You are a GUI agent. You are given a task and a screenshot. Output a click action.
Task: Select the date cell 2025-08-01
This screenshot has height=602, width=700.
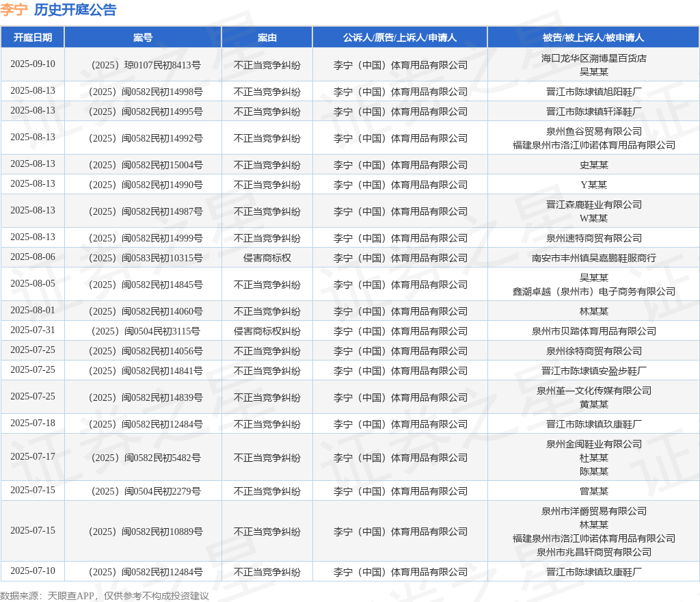(x=33, y=310)
